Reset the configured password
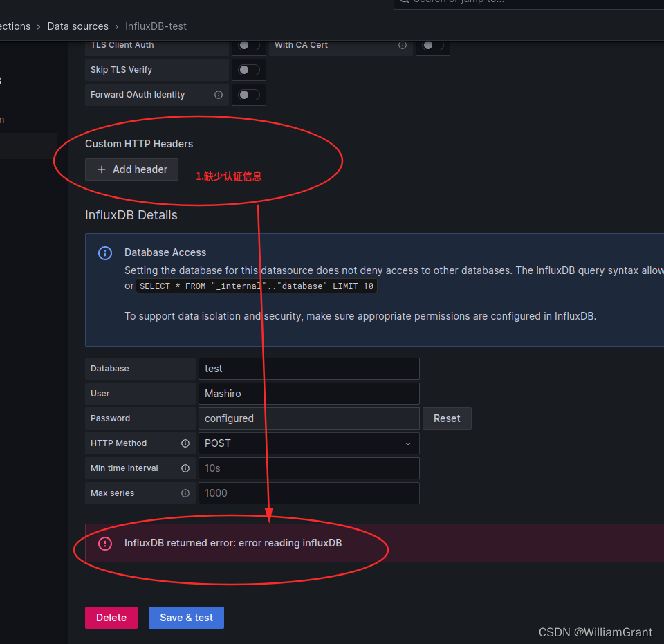Image resolution: width=664 pixels, height=644 pixels. tap(446, 418)
